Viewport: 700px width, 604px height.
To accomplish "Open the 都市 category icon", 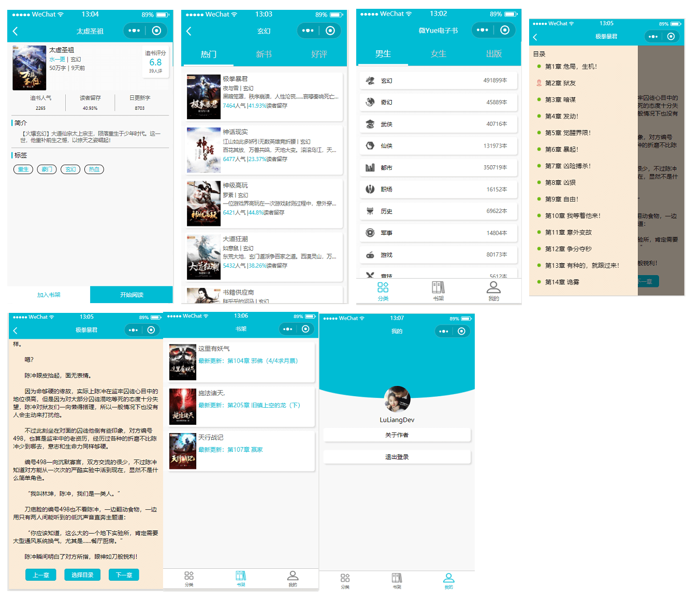I will 370,167.
